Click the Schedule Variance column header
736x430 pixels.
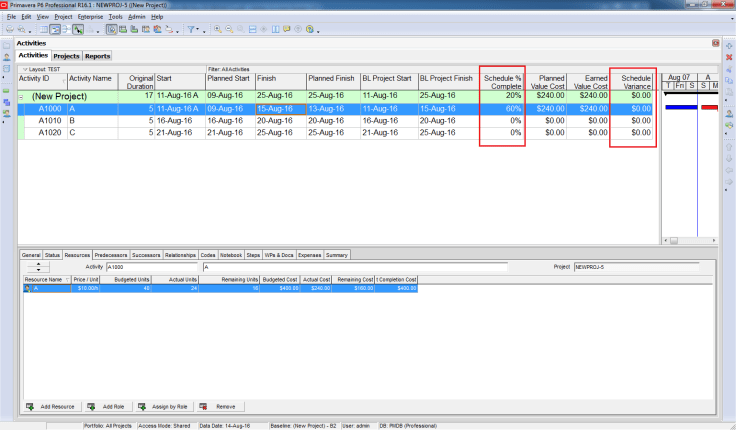click(x=633, y=82)
